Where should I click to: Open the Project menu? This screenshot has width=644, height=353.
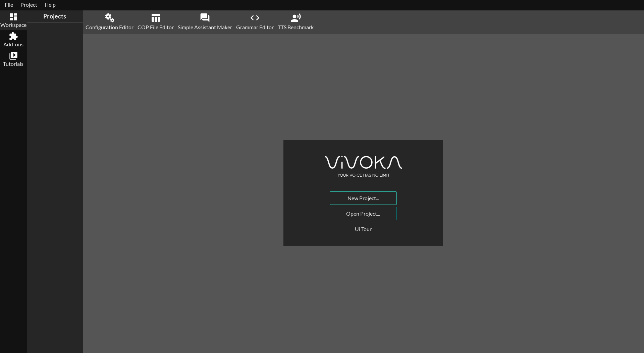coord(29,5)
